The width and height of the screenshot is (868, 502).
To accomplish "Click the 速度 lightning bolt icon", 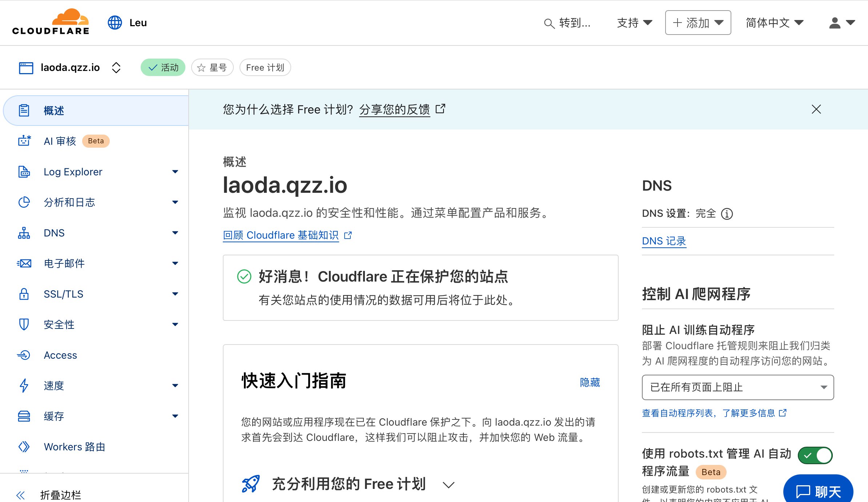I will 24,386.
